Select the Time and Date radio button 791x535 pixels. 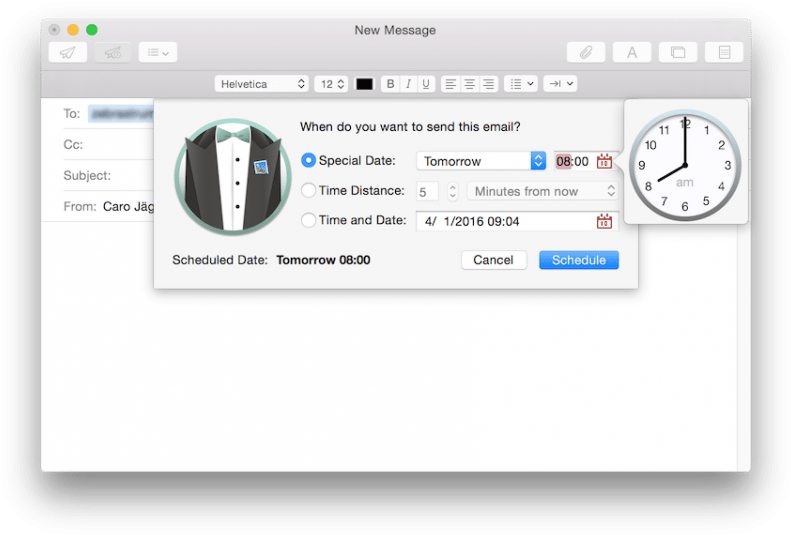tap(308, 220)
